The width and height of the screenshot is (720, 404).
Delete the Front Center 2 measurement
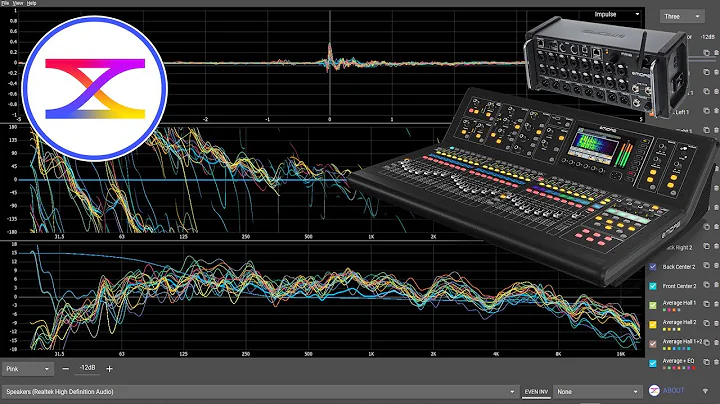(x=716, y=285)
